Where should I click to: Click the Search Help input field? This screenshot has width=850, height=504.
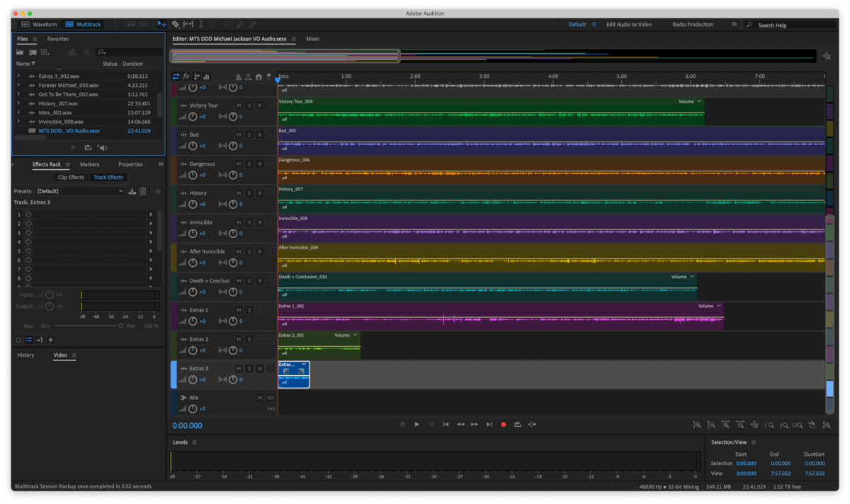790,25
